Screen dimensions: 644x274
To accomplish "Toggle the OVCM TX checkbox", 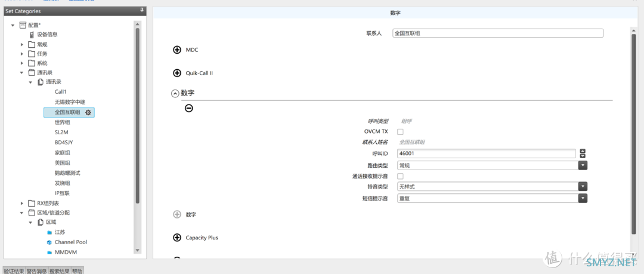I will (x=401, y=132).
